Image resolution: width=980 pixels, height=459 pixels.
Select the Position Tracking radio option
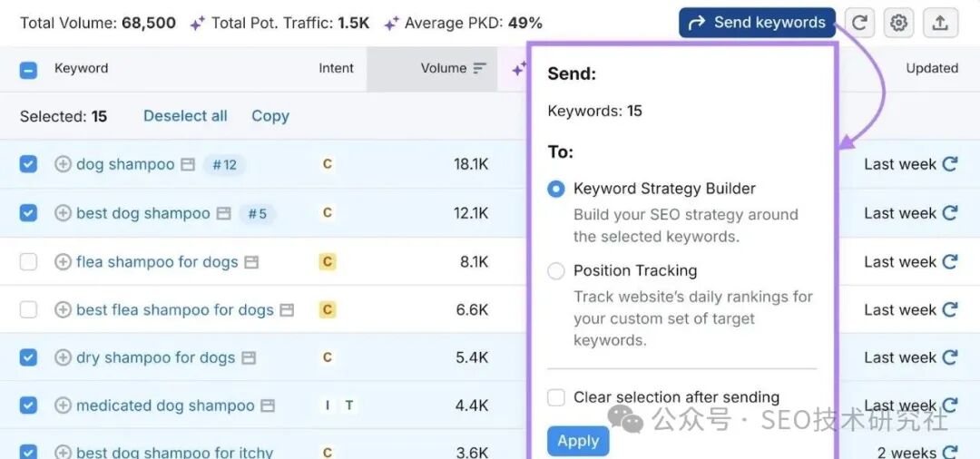556,270
